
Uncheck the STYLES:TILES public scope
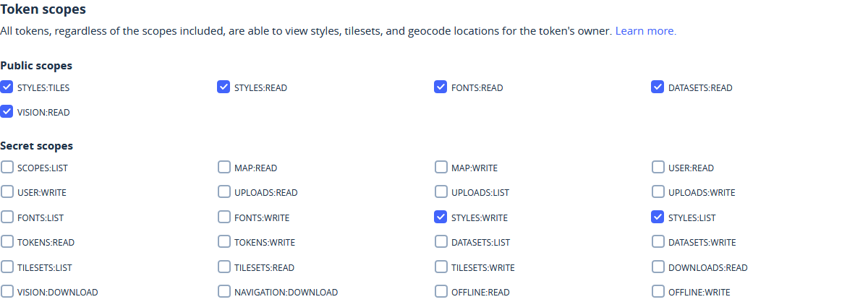coord(7,87)
